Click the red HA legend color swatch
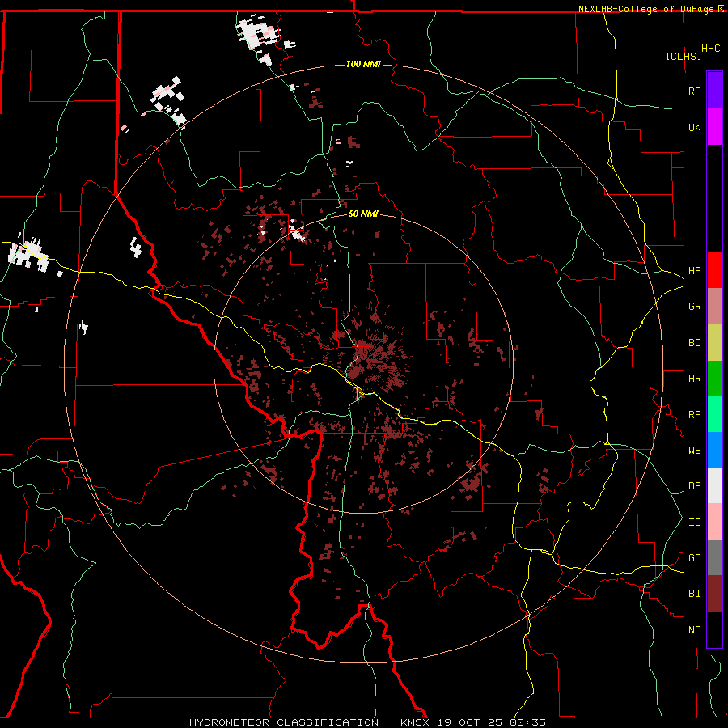Viewport: 728px width, 728px height. click(x=714, y=270)
